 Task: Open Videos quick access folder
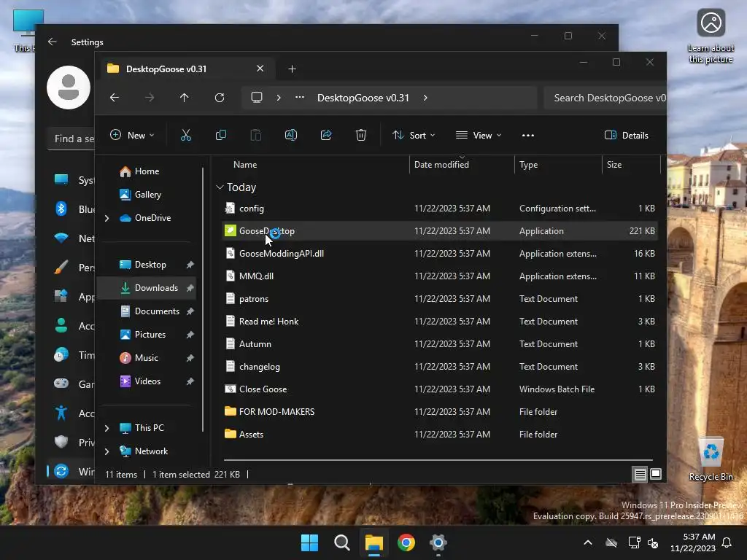tap(147, 381)
